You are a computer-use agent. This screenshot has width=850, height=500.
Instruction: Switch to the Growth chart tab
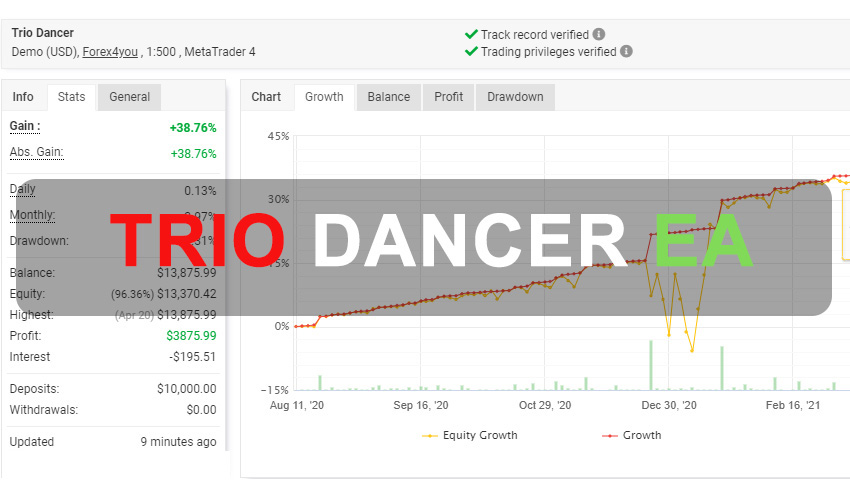pyautogui.click(x=324, y=97)
